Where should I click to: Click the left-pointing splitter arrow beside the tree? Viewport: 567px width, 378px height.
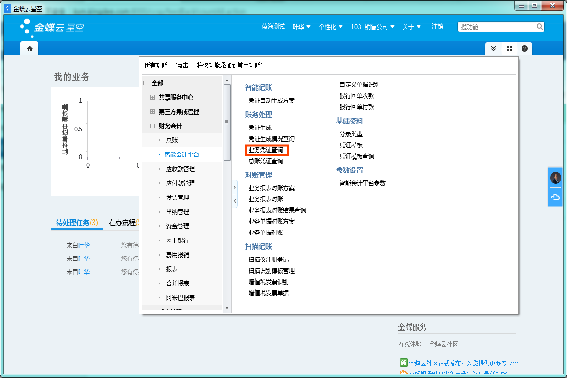coord(235,201)
